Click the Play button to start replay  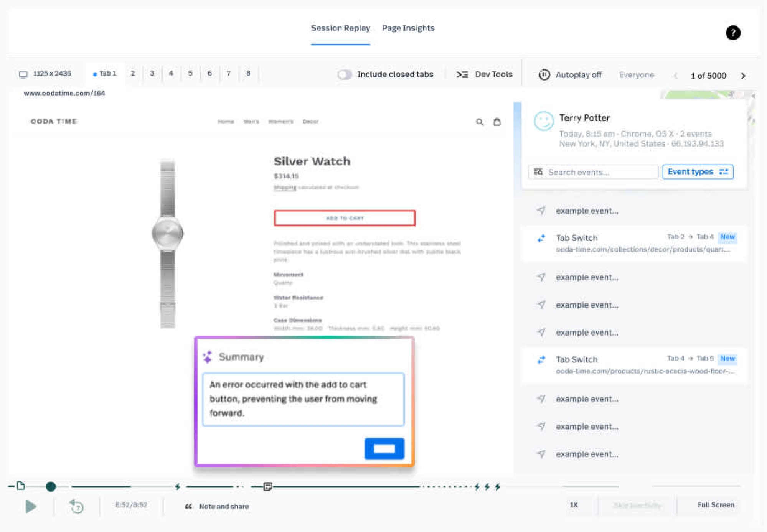(31, 506)
